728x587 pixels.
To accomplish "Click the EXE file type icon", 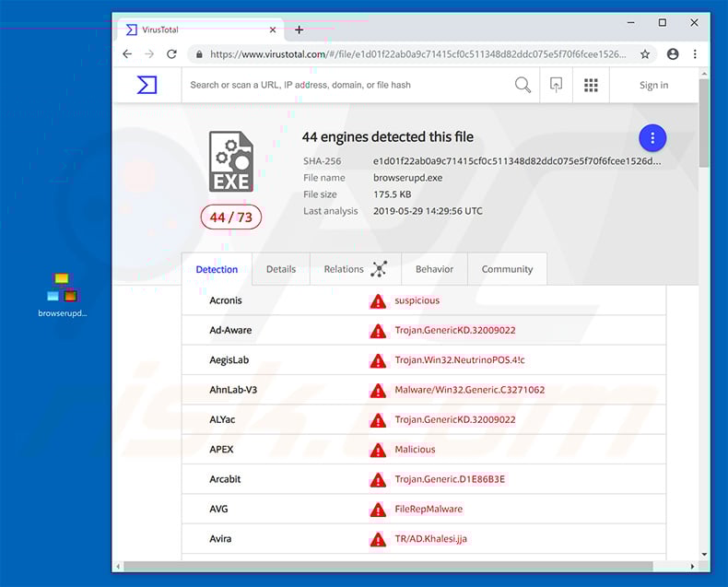I will (x=230, y=161).
